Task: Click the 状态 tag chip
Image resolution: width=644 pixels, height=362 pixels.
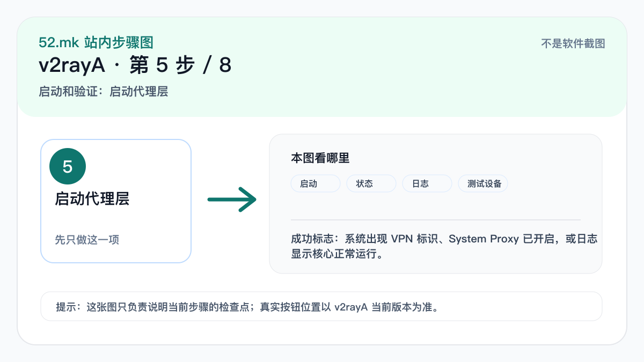Action: (x=371, y=183)
